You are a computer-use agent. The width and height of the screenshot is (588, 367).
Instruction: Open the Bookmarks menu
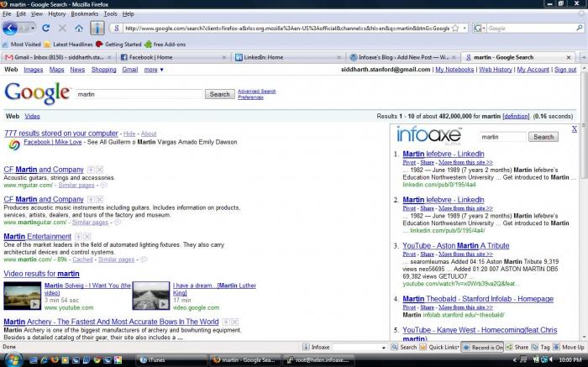pos(84,14)
